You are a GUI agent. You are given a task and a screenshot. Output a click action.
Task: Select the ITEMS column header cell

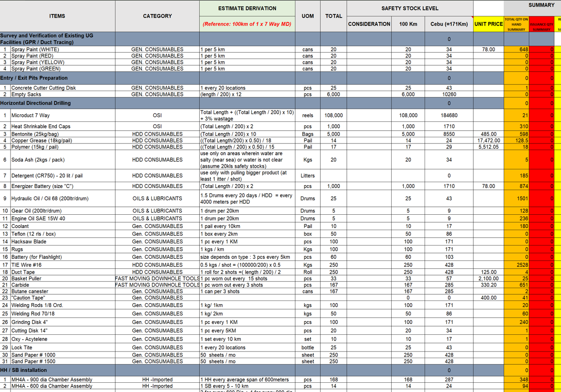[56, 16]
